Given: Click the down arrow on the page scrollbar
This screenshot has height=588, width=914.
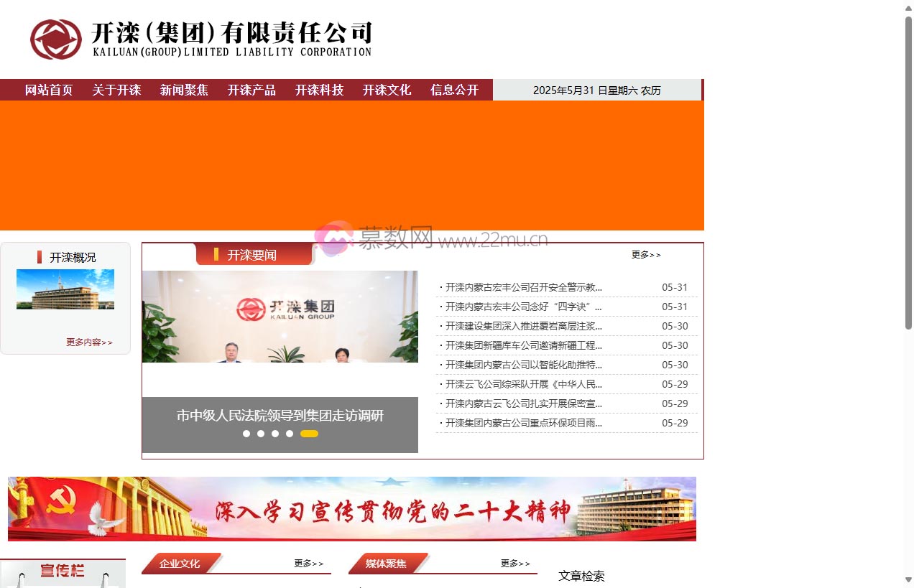Looking at the screenshot, I should pyautogui.click(x=908, y=582).
